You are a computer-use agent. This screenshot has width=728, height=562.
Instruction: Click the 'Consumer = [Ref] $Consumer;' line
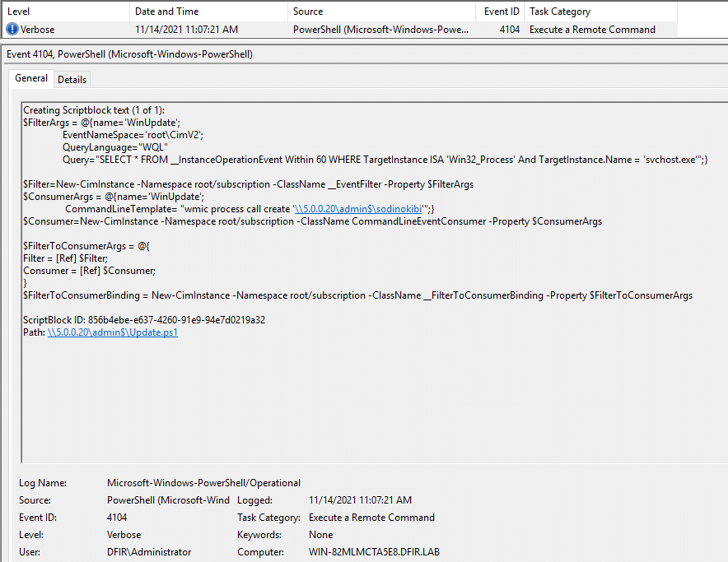tap(89, 271)
